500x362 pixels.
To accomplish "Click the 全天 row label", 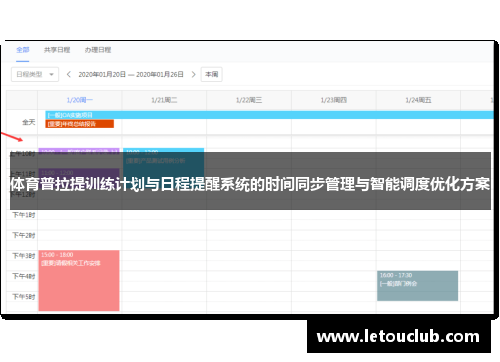I will pos(29,122).
